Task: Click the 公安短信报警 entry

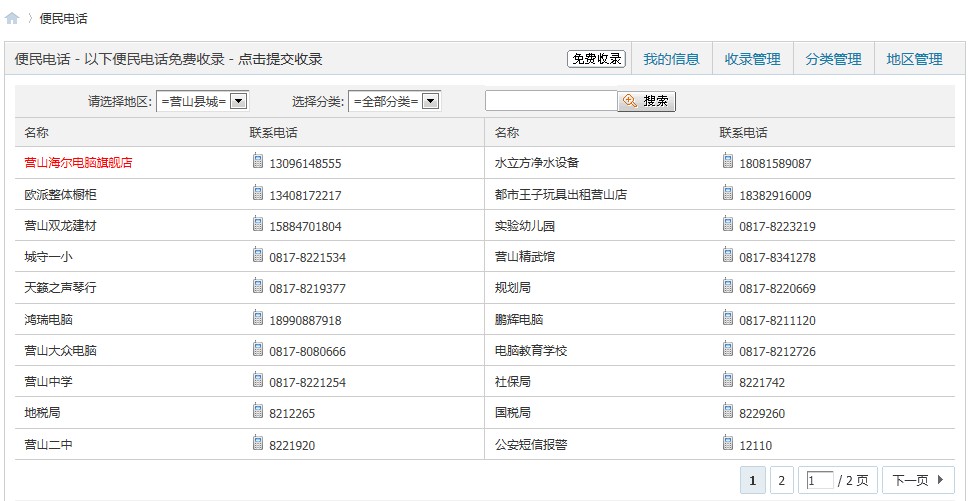Action: [x=531, y=445]
